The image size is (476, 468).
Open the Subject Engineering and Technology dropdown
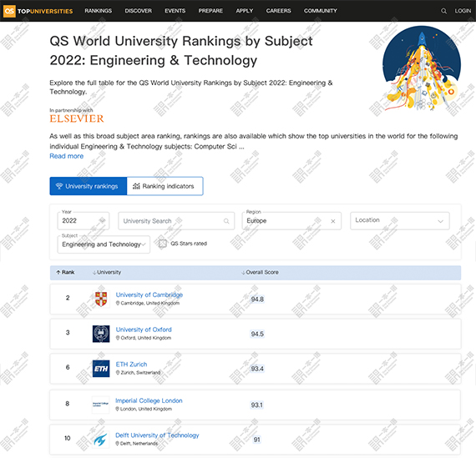(x=104, y=244)
